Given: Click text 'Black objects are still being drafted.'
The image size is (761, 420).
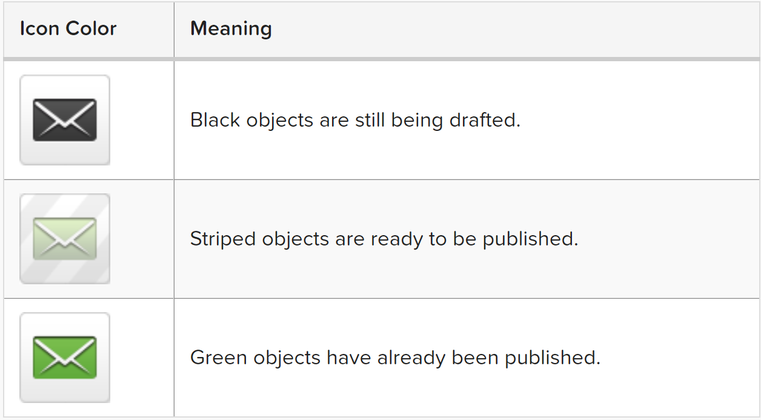Looking at the screenshot, I should (x=355, y=120).
